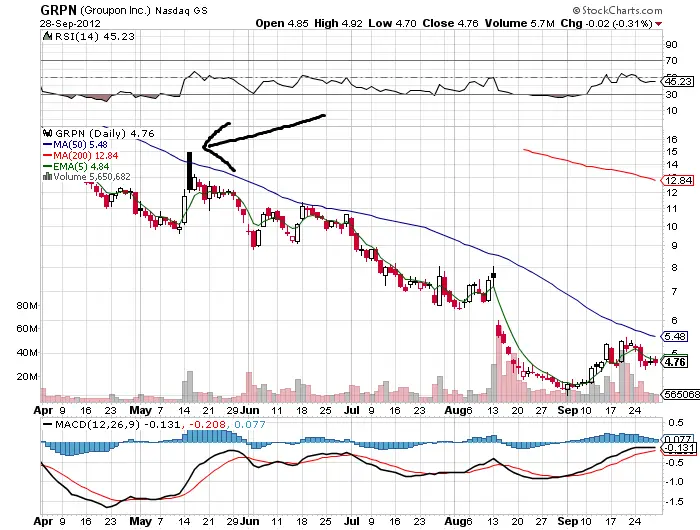Image resolution: width=700 pixels, height=530 pixels.
Task: Click the "Low 4.70" value in header
Action: coord(392,23)
